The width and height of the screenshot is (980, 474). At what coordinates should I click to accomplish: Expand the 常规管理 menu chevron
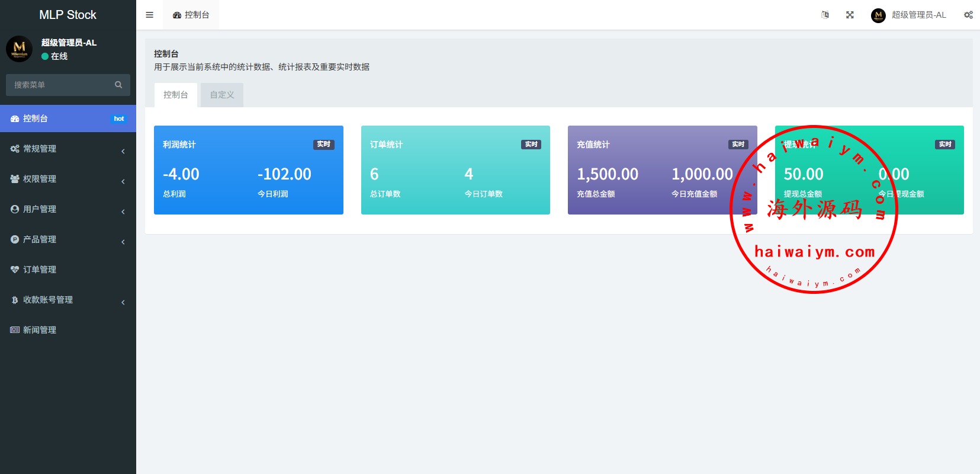click(x=123, y=151)
